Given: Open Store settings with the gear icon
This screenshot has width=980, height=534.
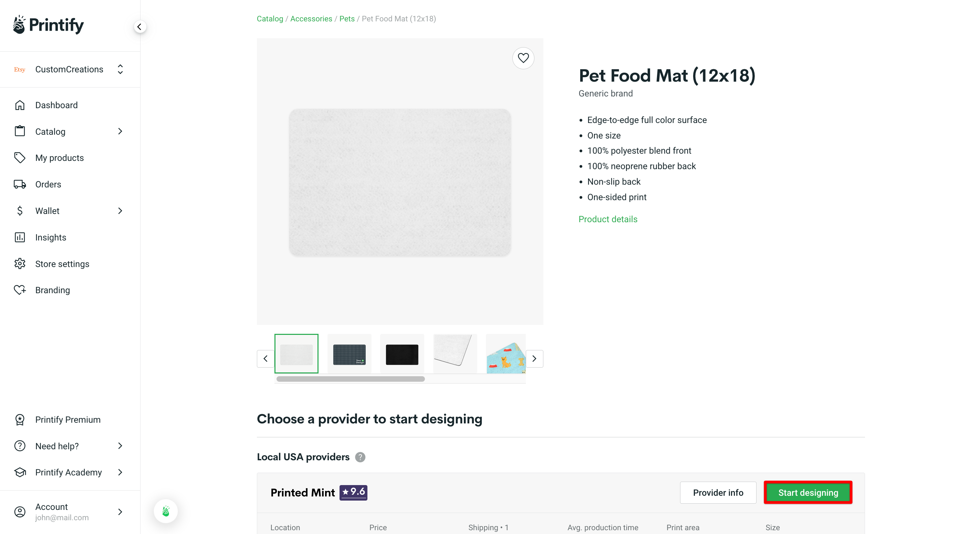Looking at the screenshot, I should point(20,264).
